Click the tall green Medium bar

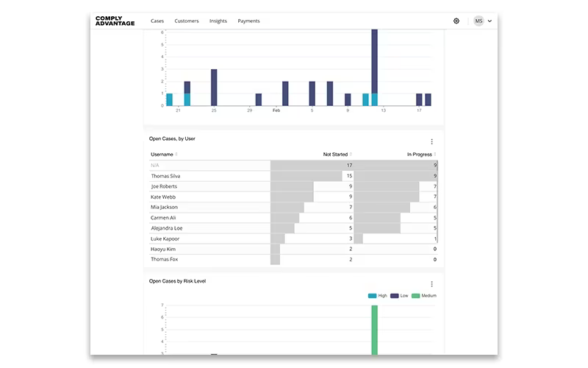click(x=374, y=330)
